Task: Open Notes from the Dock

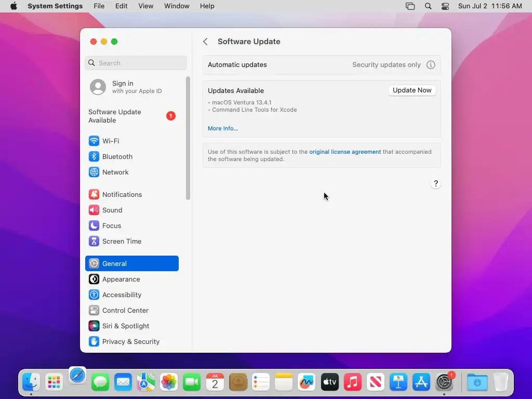Action: click(x=284, y=382)
